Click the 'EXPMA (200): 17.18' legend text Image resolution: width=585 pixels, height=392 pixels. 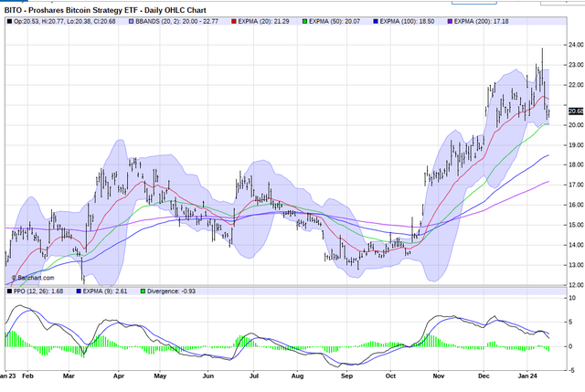coord(482,22)
